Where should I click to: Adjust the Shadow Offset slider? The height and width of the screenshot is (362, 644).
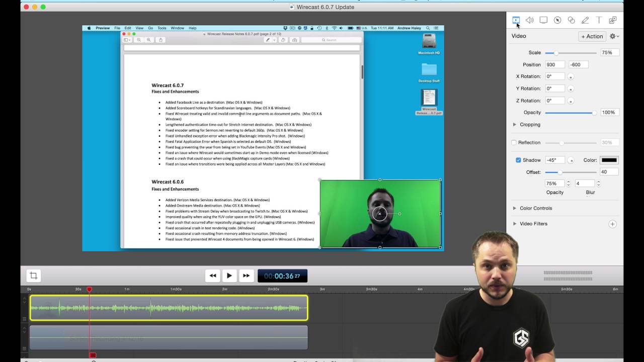click(x=571, y=172)
